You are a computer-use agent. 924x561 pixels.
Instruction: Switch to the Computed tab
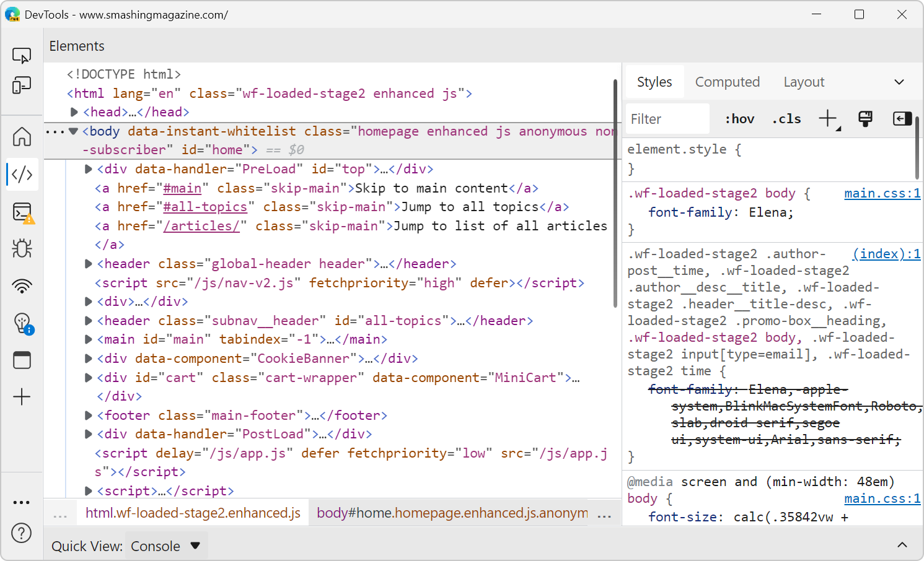[x=728, y=81]
